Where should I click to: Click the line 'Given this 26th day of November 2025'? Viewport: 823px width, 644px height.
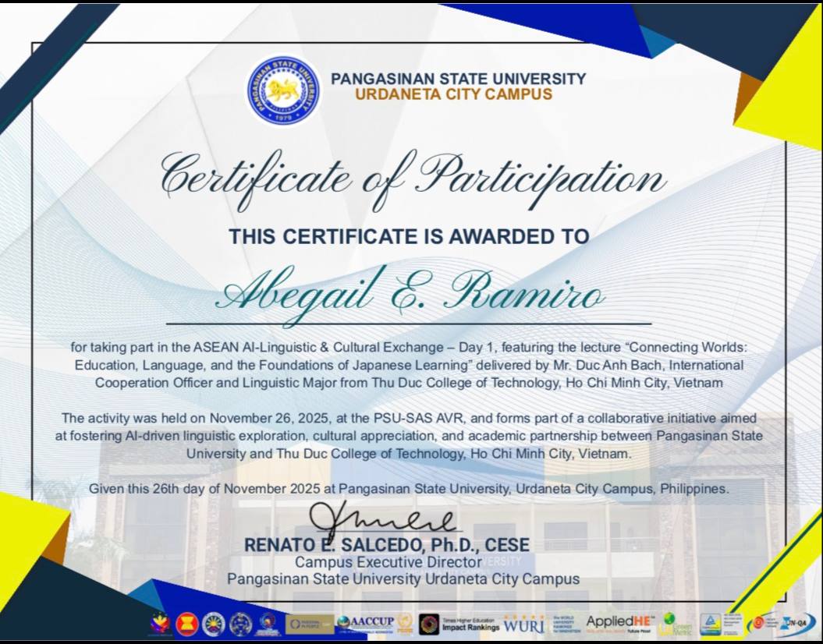pos(204,489)
